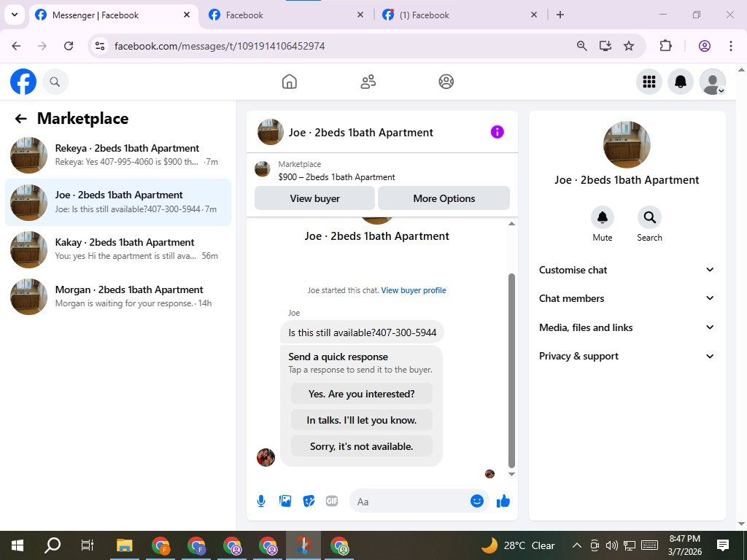Go back in browser history
The image size is (747, 560).
tap(16, 46)
